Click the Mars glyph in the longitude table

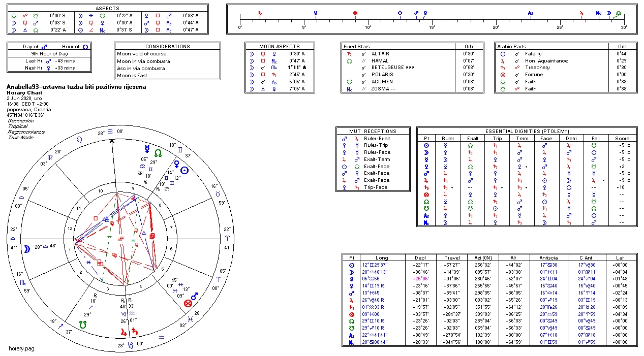[x=351, y=293]
